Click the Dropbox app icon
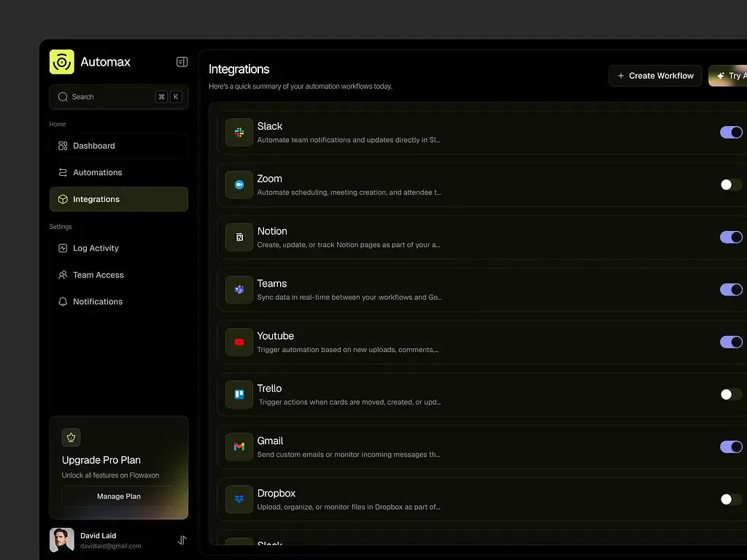747x560 pixels. tap(239, 499)
